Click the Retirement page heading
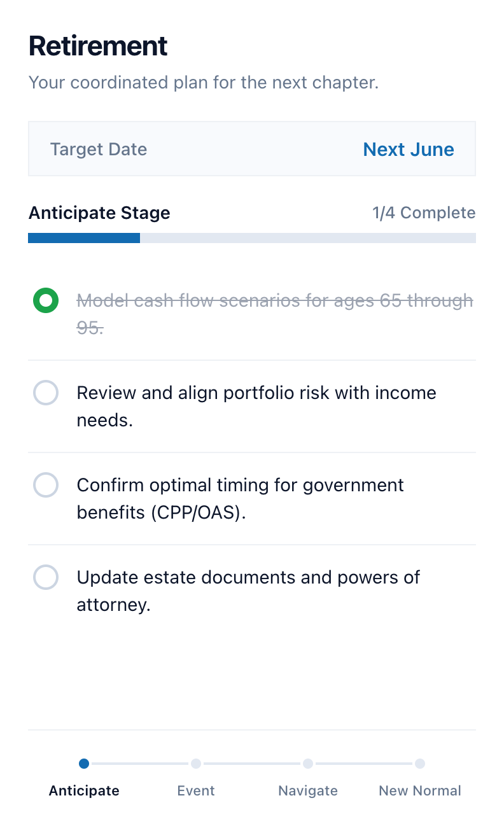The image size is (504, 826). [x=98, y=46]
